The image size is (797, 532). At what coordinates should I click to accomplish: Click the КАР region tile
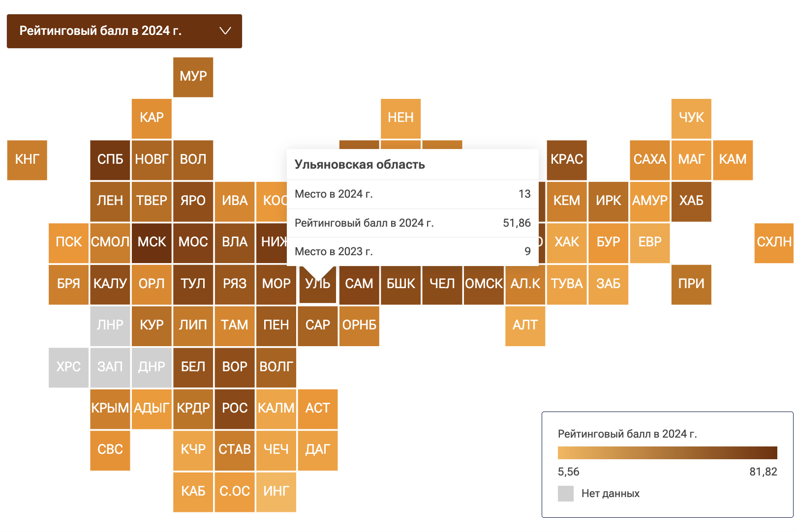(152, 118)
